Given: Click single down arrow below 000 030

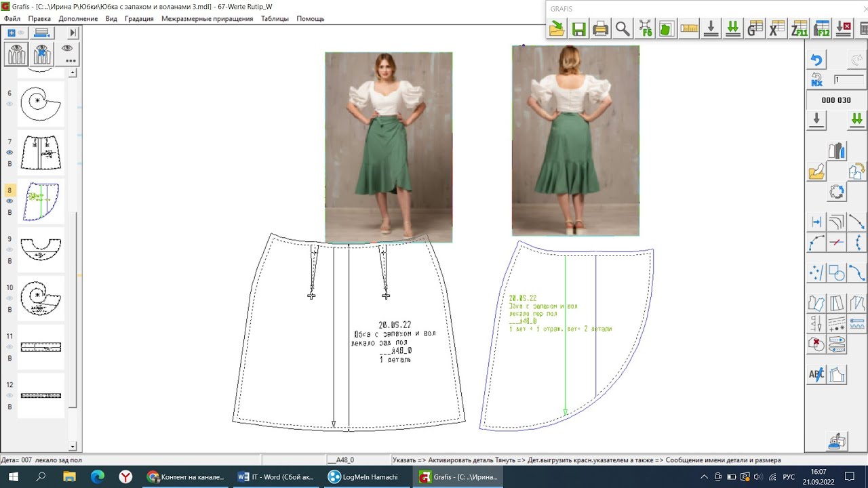Looking at the screenshot, I should (816, 120).
